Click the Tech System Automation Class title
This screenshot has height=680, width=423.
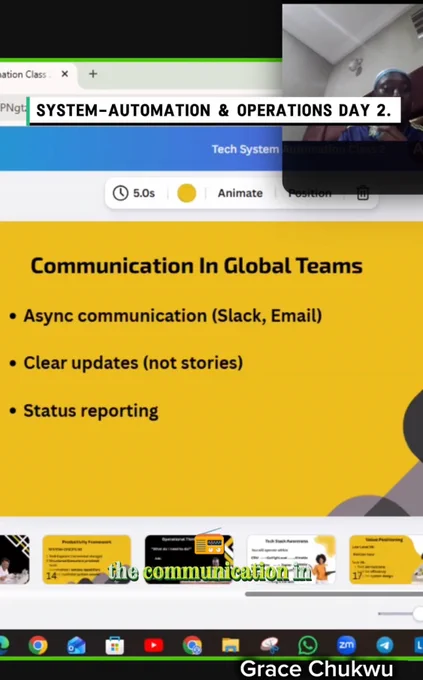(x=298, y=149)
